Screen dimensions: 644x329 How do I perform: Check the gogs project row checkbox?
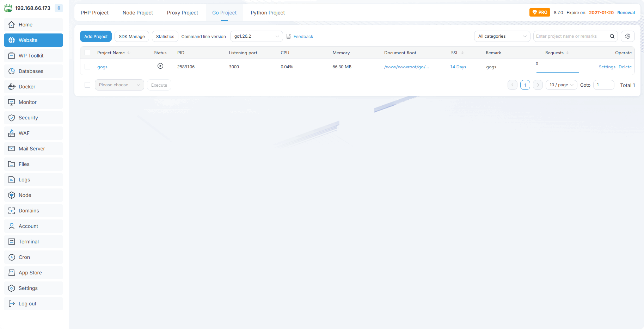click(x=87, y=67)
